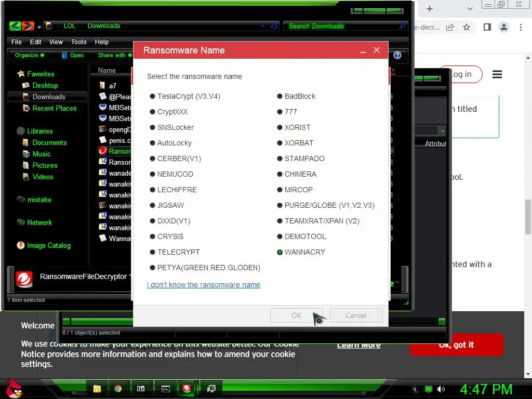Choose AutoLocky in the ransomware list
The width and height of the screenshot is (532, 399).
[x=170, y=143]
